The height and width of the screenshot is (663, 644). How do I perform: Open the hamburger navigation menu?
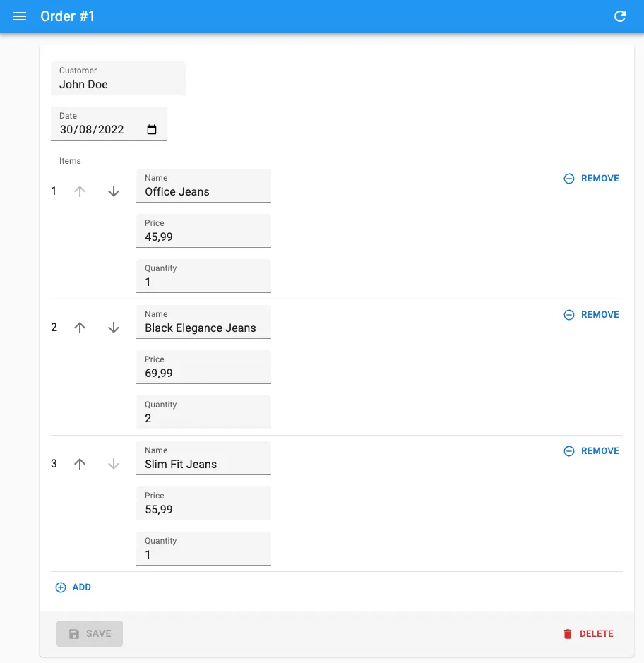pos(20,16)
